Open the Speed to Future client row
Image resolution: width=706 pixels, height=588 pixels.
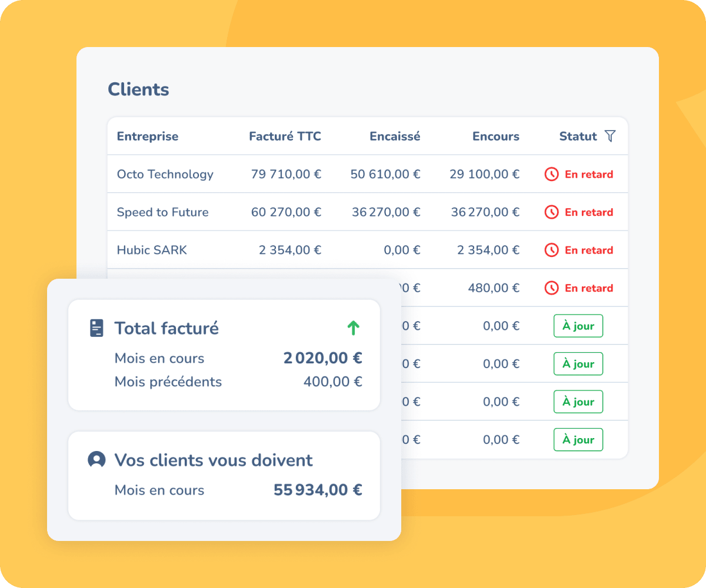tap(368, 212)
